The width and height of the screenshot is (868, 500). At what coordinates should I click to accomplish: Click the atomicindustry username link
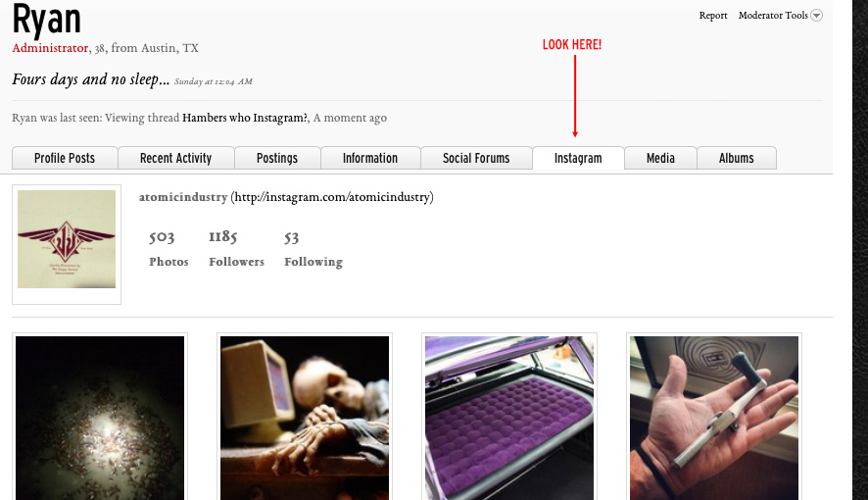click(x=183, y=197)
